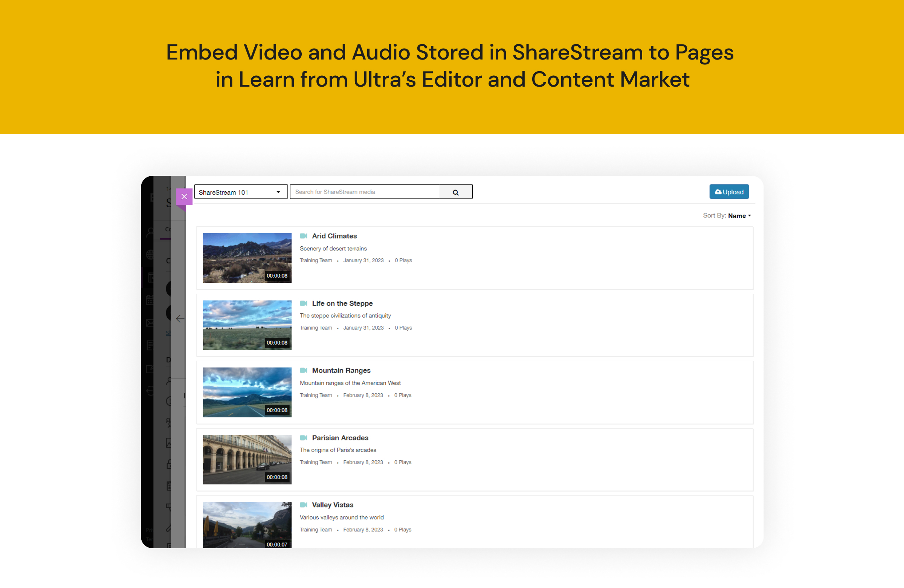The width and height of the screenshot is (904, 588).
Task: Focus the Search for ShareStream media field
Action: pos(365,192)
